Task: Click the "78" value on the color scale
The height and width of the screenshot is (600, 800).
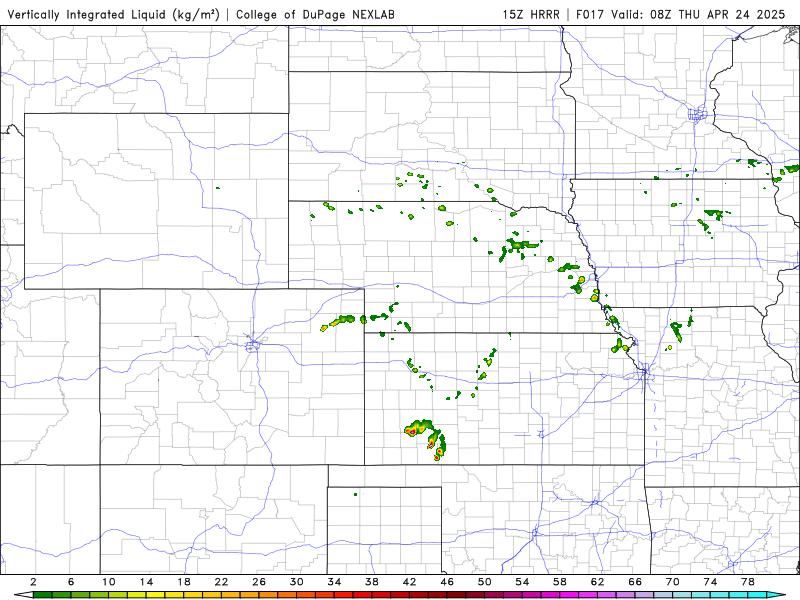Action: click(x=748, y=582)
